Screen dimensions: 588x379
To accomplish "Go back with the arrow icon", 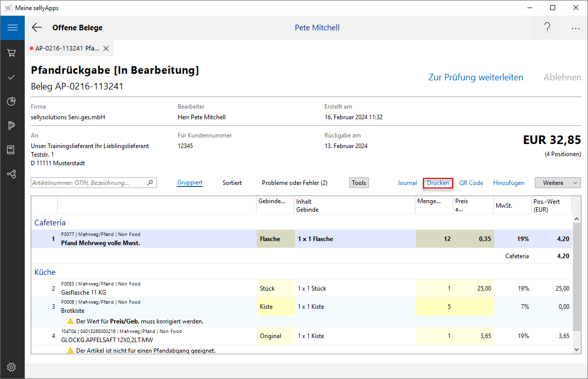I will tap(37, 28).
